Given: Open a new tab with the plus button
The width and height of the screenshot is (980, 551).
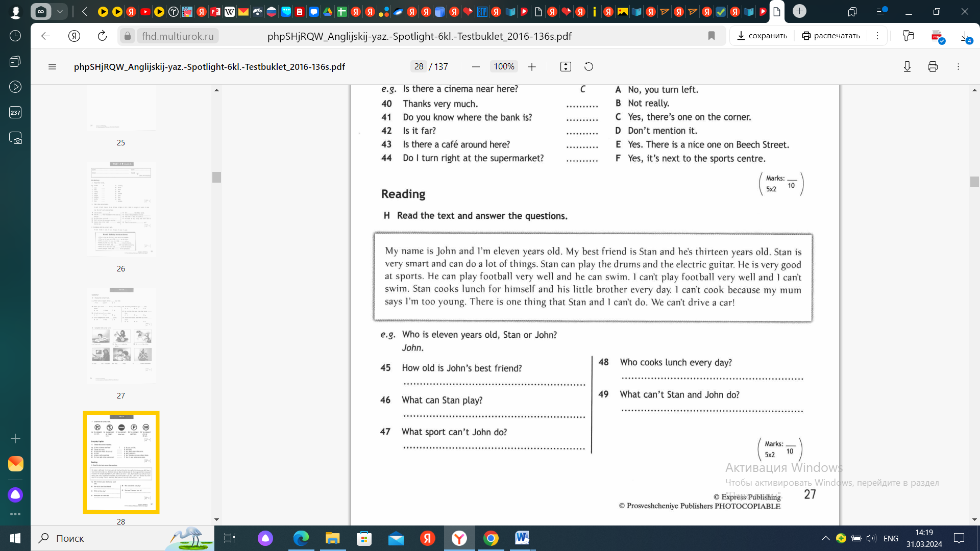Looking at the screenshot, I should (x=799, y=11).
